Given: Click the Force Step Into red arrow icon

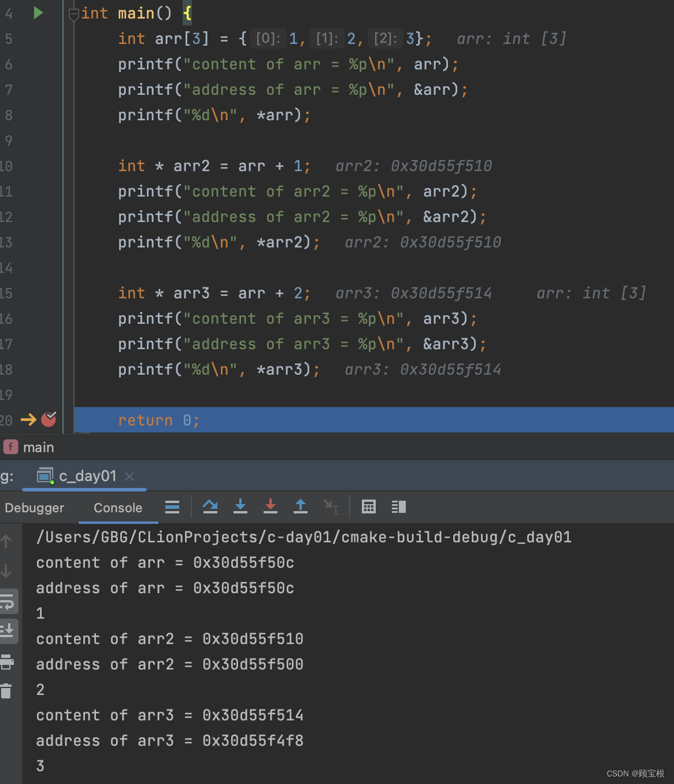Looking at the screenshot, I should coord(271,507).
